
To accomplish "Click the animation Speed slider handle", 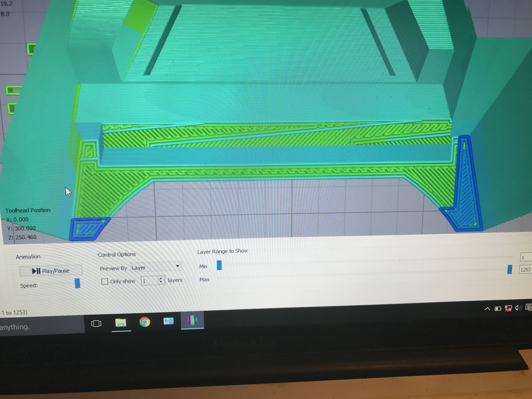I will (x=77, y=283).
